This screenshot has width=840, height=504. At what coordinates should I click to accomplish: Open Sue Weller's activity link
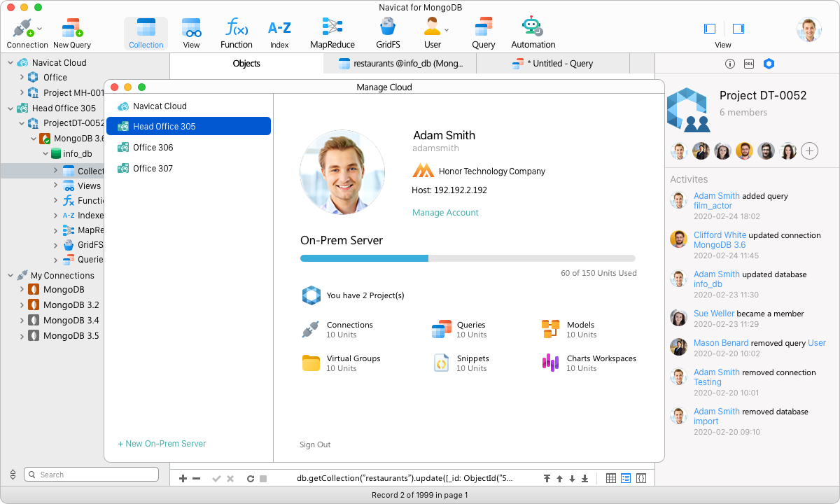point(714,314)
